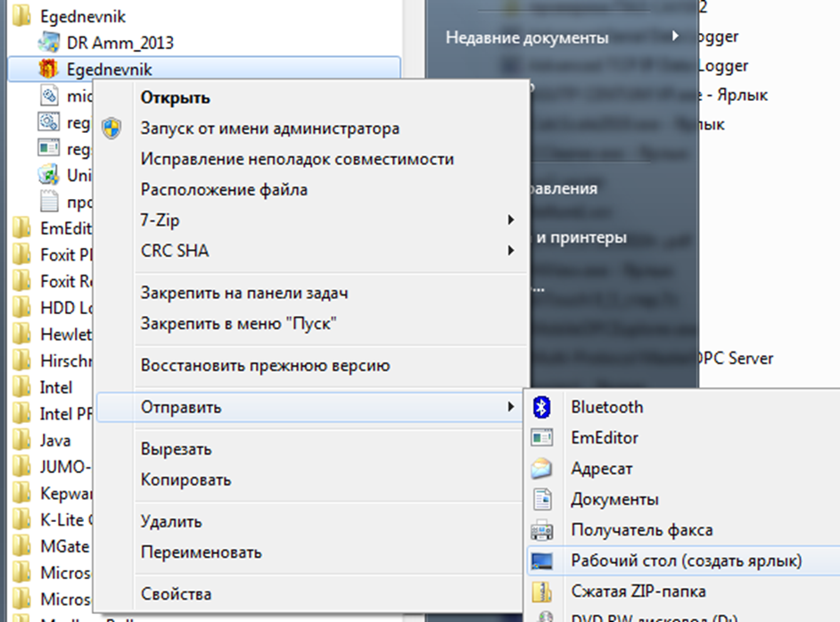Expand the CRC SHA submenu arrow
The image size is (840, 622).
[x=511, y=251]
